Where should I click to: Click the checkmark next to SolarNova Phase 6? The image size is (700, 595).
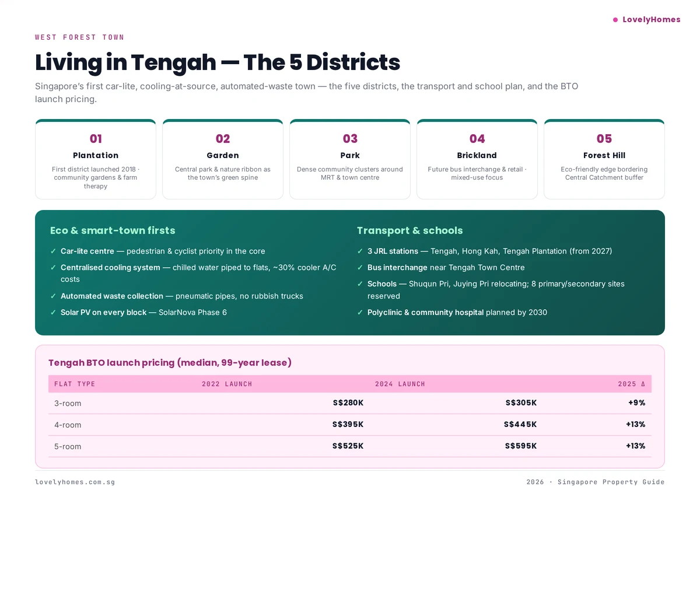(52, 312)
